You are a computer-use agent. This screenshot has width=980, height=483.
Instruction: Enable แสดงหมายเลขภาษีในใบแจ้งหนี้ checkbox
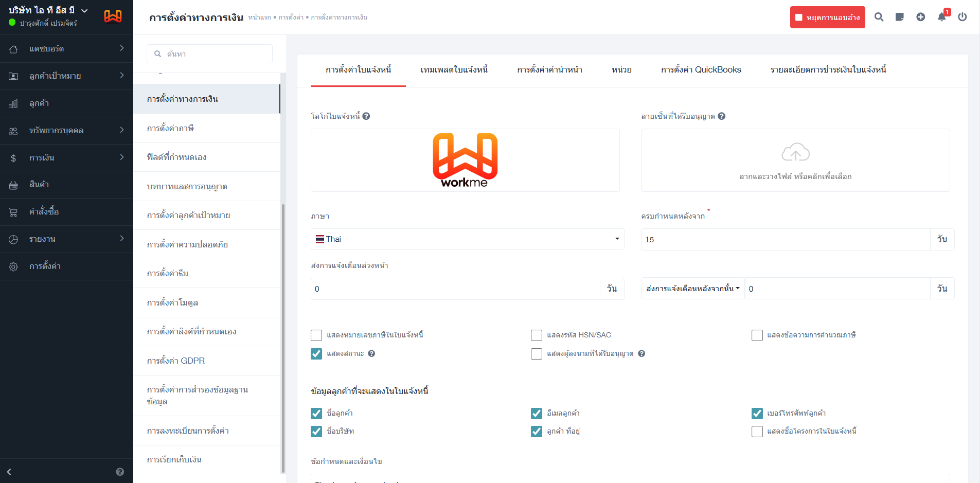coord(316,335)
